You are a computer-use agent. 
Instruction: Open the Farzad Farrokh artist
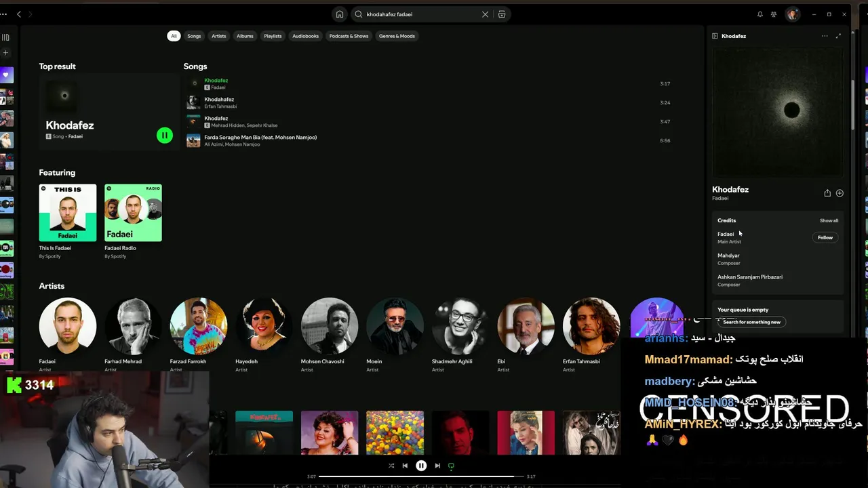click(x=199, y=326)
